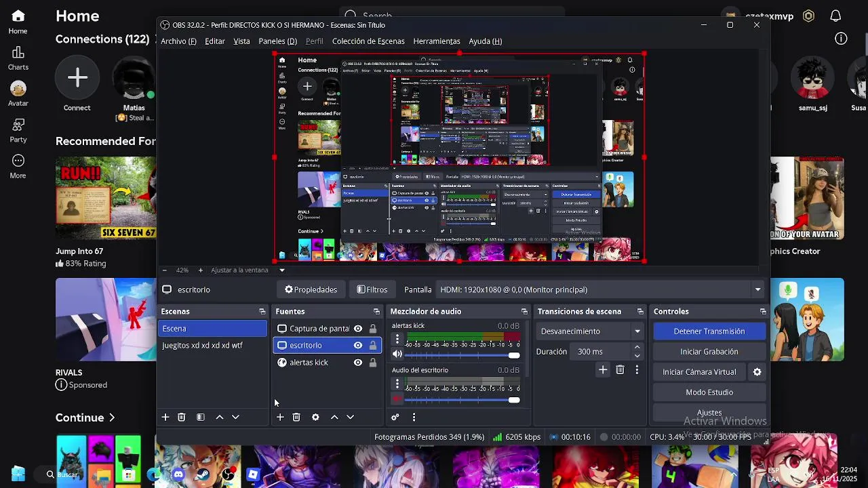Open Paneles menu
Viewport: 868px width, 488px height.
[278, 41]
